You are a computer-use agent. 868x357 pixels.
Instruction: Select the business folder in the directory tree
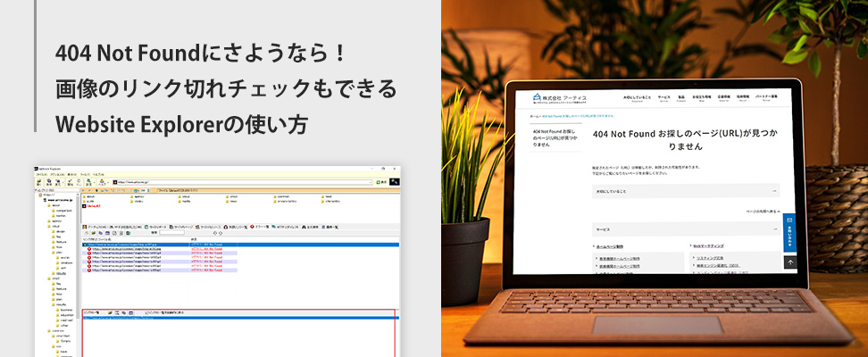tap(66, 310)
